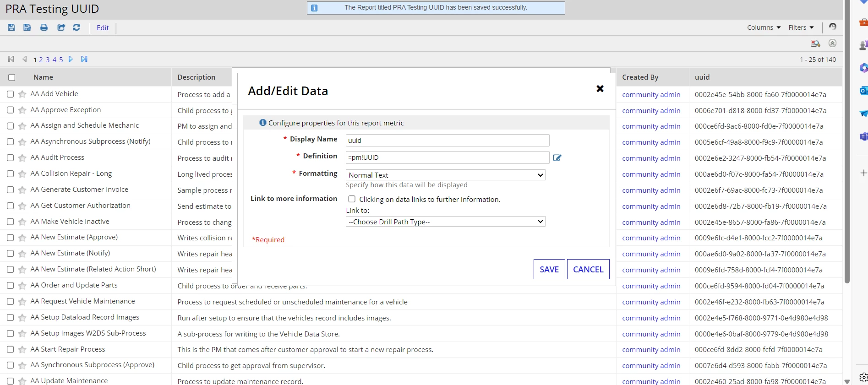The image size is (868, 385).
Task: Click the search report magnifier icon
Action: [815, 43]
